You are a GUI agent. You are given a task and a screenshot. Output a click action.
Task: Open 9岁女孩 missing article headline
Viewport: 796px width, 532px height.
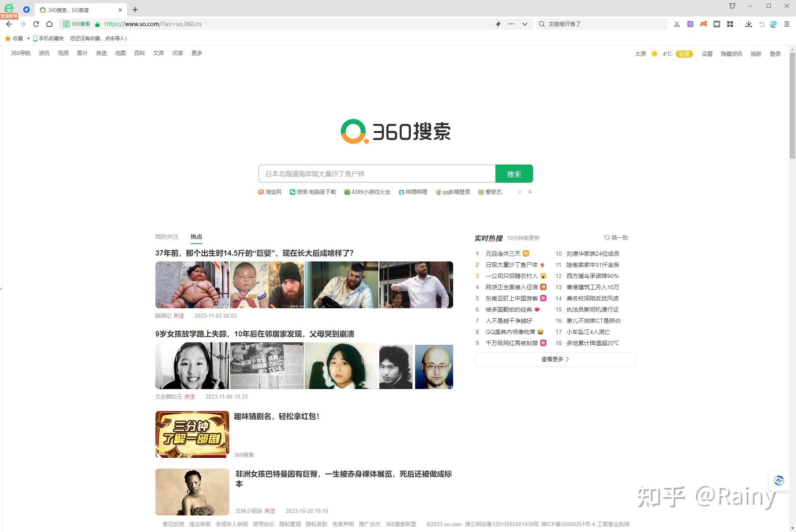255,334
